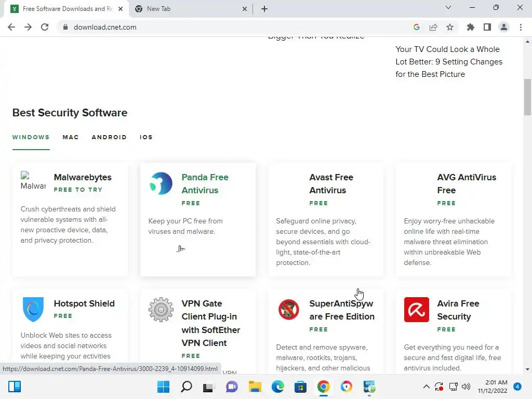Click the VPN Gate gear logo
The width and height of the screenshot is (532, 399).
click(161, 310)
